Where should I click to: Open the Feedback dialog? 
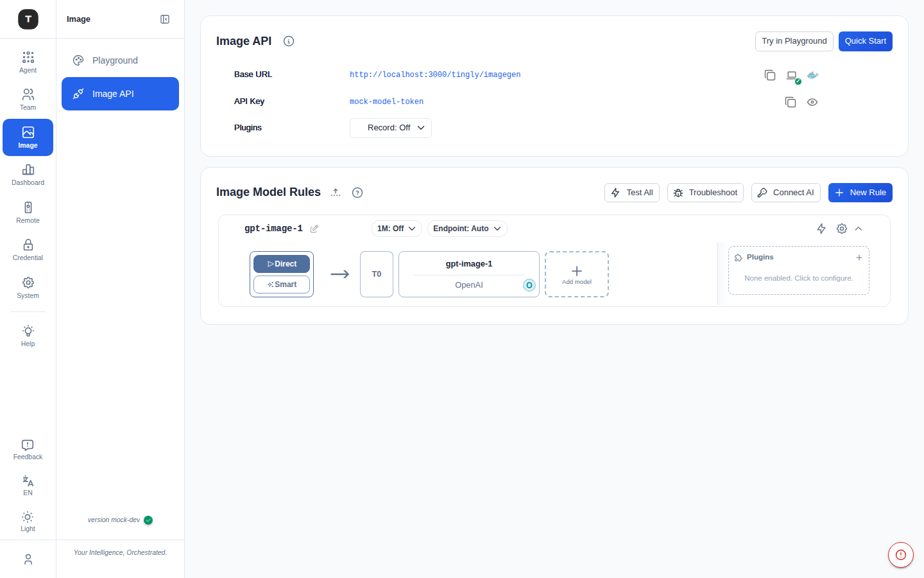tap(28, 450)
